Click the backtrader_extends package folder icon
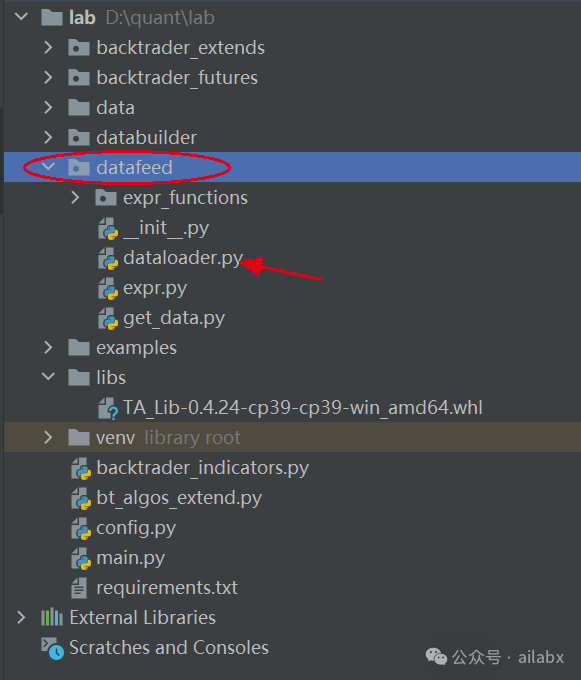Viewport: 581px width, 680px height. [79, 48]
